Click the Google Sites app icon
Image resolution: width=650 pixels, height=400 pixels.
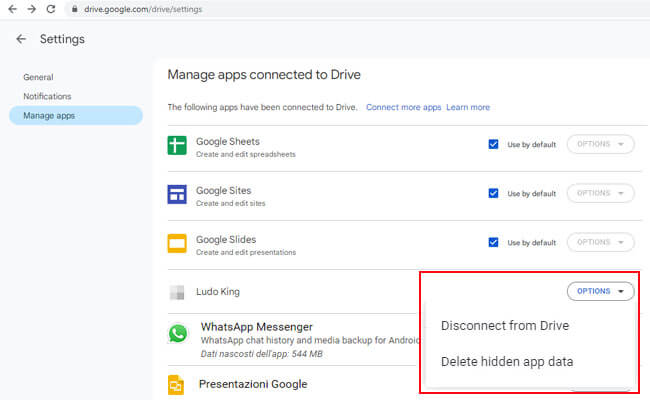pyautogui.click(x=177, y=194)
